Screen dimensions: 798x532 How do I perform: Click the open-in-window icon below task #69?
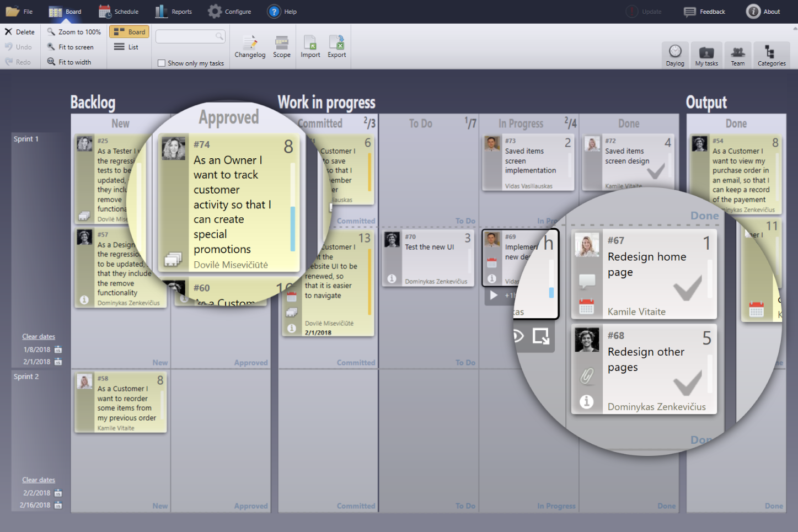point(541,336)
